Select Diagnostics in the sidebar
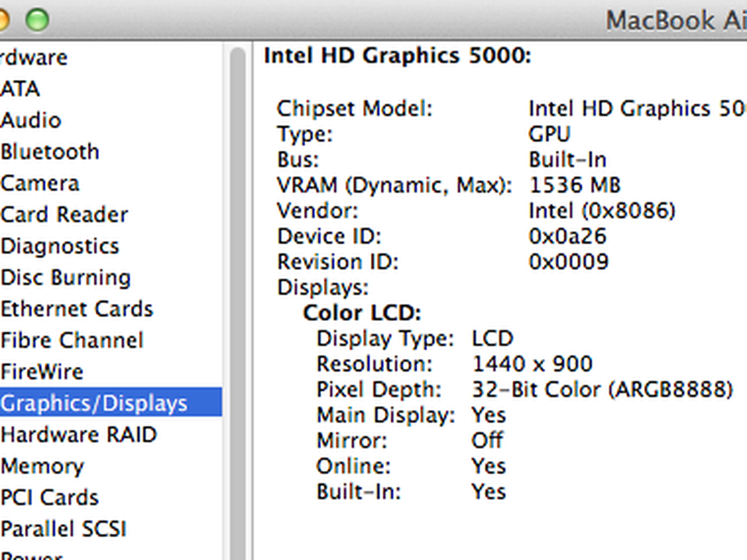The width and height of the screenshot is (747, 560). pos(60,246)
